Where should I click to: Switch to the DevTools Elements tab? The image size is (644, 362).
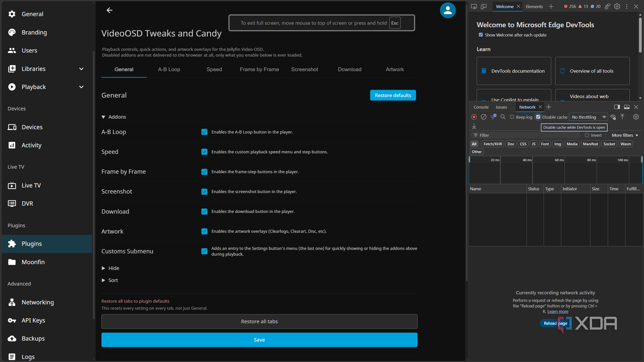(534, 6)
